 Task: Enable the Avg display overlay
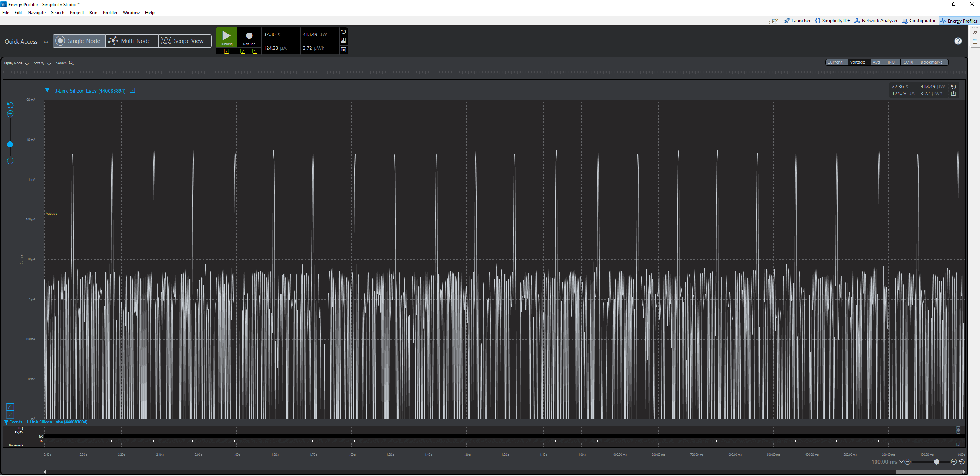[877, 62]
